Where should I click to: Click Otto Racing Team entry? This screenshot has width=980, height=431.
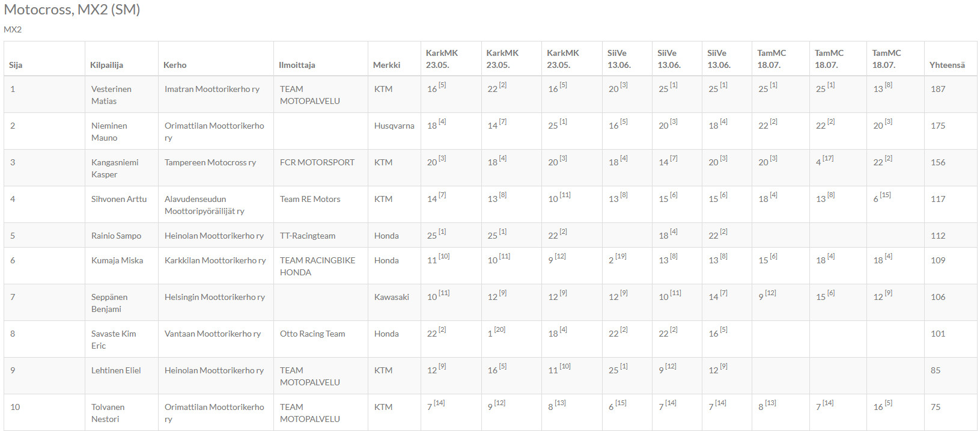pos(312,334)
